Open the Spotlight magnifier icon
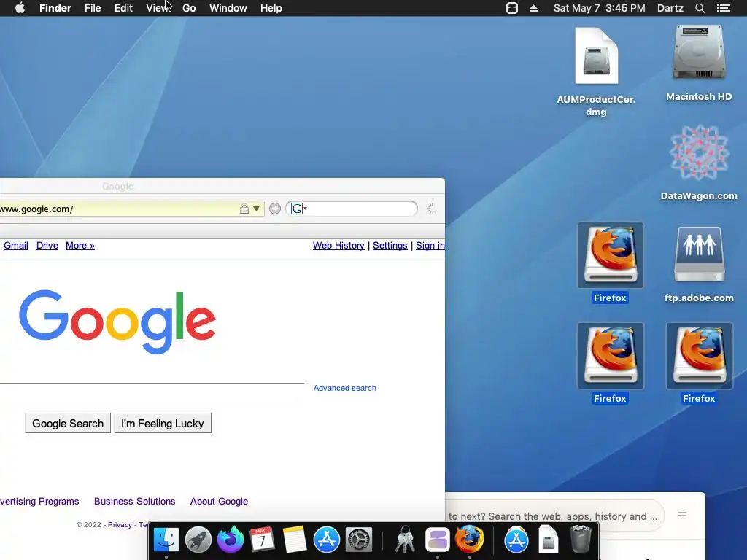747x560 pixels. [x=700, y=8]
